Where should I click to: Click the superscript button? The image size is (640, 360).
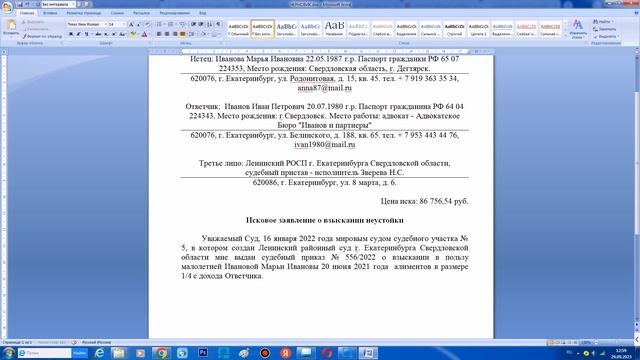pyautogui.click(x=114, y=34)
